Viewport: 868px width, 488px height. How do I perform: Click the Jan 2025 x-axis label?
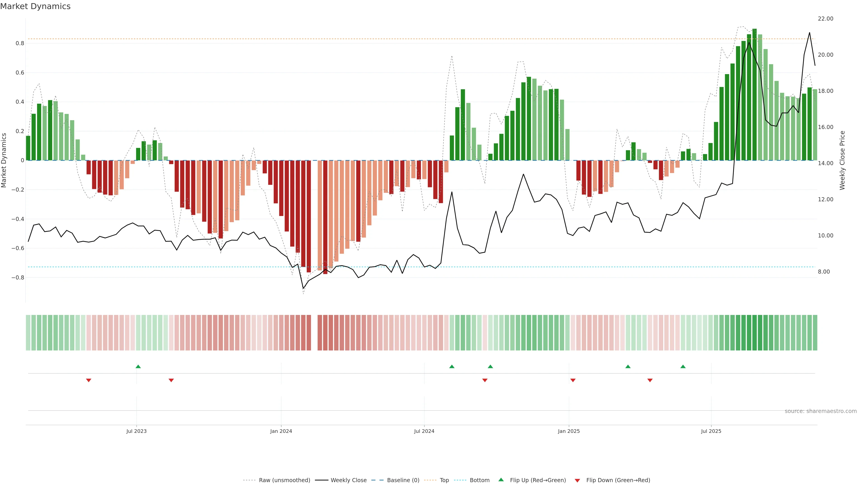tap(569, 431)
